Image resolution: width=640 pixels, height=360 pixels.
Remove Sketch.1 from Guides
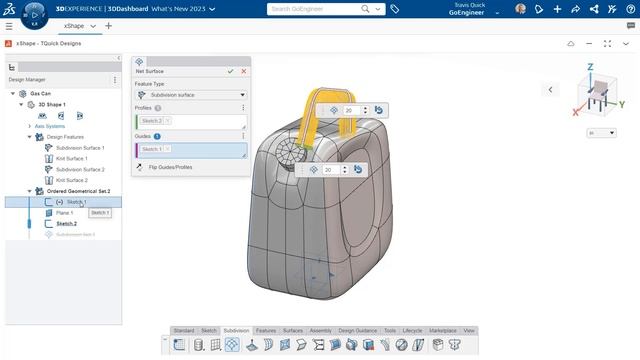(167, 149)
